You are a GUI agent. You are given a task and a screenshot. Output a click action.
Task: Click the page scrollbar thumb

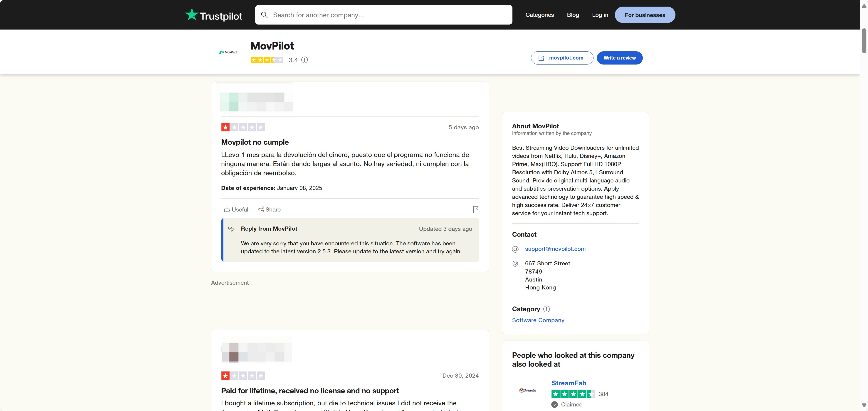[x=864, y=41]
